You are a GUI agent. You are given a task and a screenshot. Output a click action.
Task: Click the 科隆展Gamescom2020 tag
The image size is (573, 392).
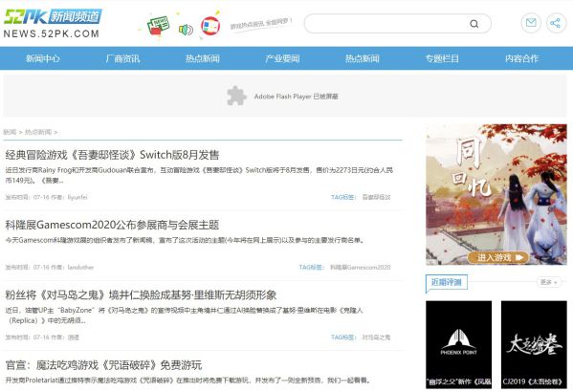[x=360, y=268]
